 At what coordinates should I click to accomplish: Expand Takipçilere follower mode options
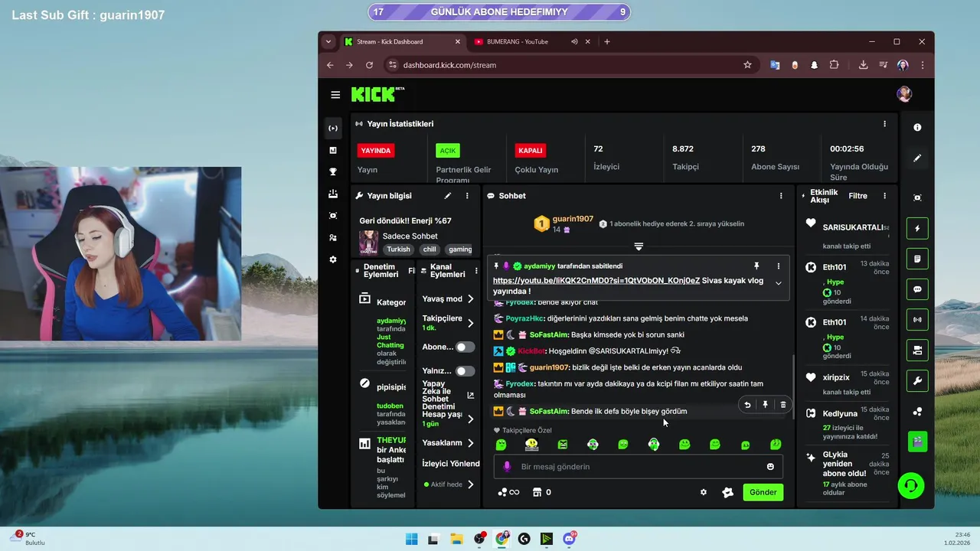click(x=470, y=323)
